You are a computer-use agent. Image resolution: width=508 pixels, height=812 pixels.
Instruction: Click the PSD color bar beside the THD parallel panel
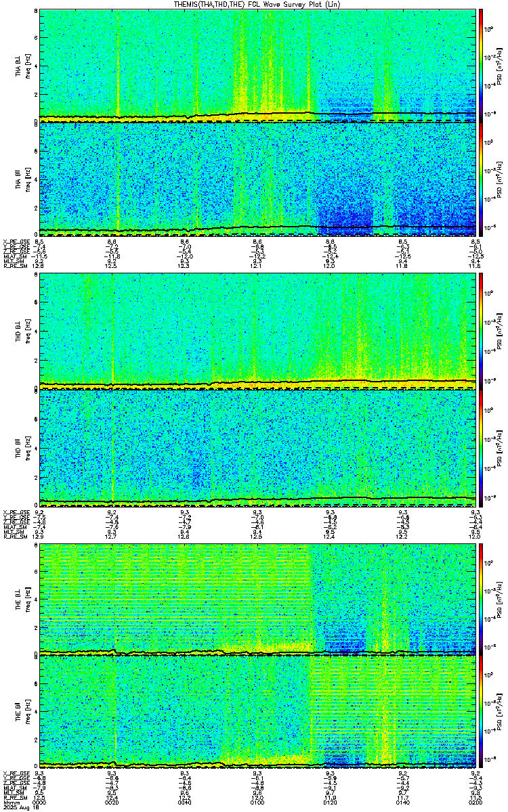pos(481,445)
